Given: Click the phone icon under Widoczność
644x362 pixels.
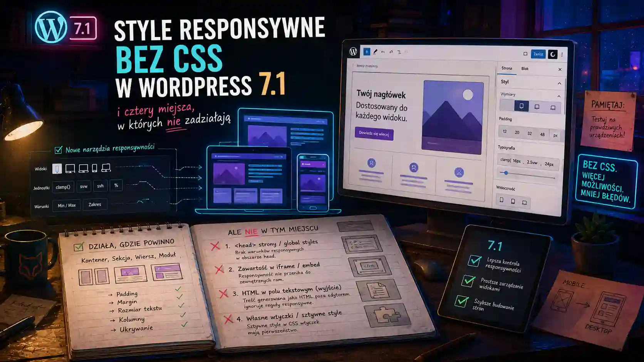Looking at the screenshot, I should 501,200.
